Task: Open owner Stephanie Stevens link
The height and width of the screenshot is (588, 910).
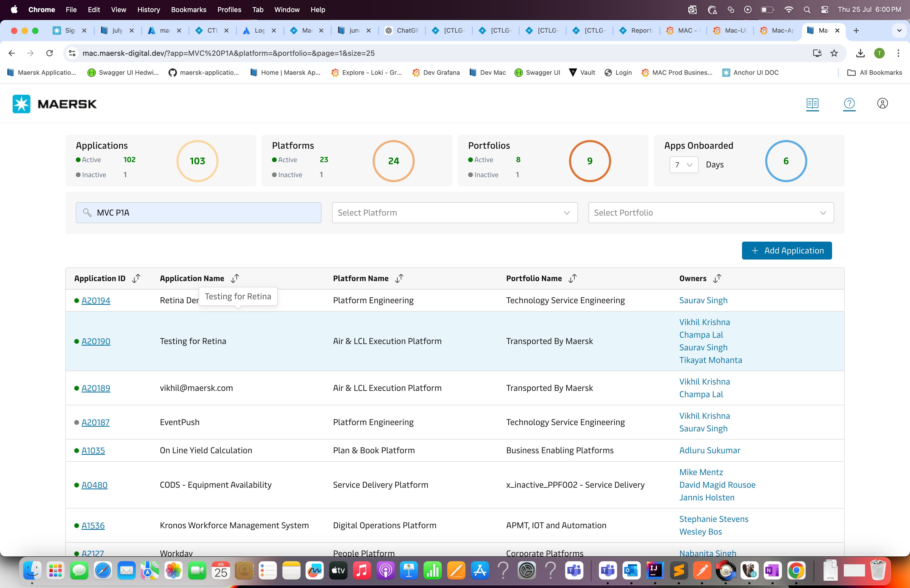Action: coord(714,519)
